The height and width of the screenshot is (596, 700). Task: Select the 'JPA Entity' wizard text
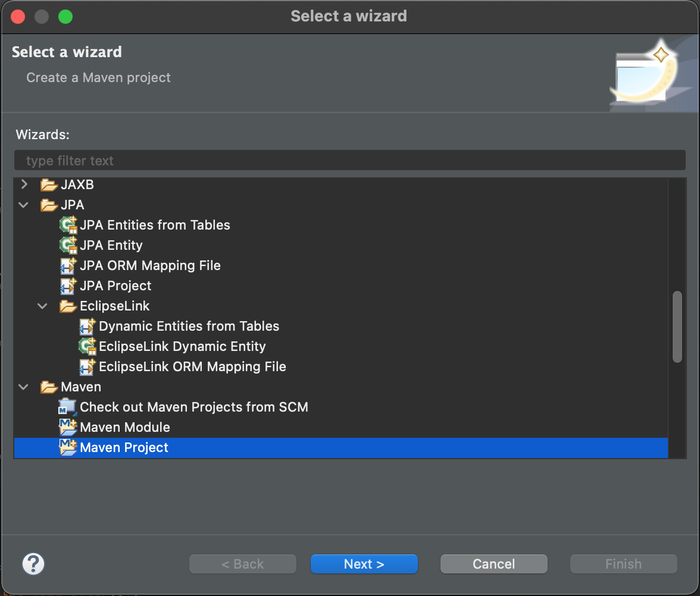coord(111,245)
